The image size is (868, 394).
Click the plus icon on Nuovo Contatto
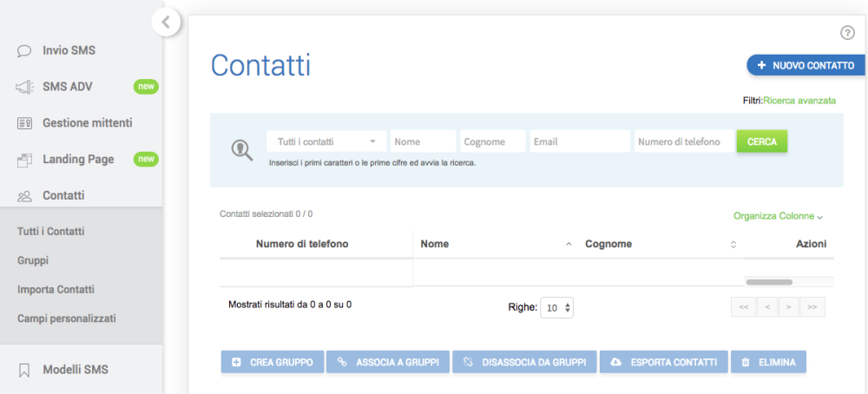click(762, 65)
